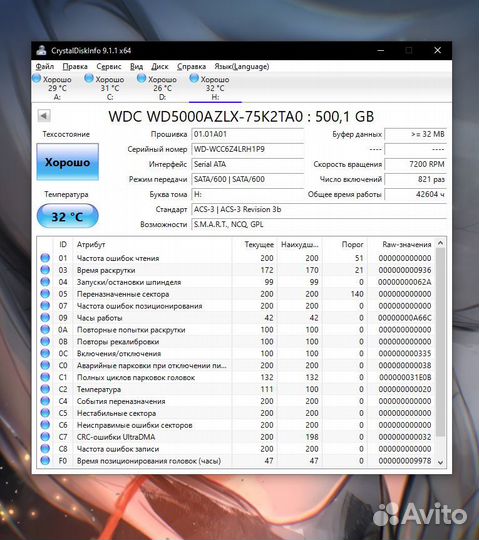
Task: Click the 7200 RPM rotation field
Action: point(416,164)
